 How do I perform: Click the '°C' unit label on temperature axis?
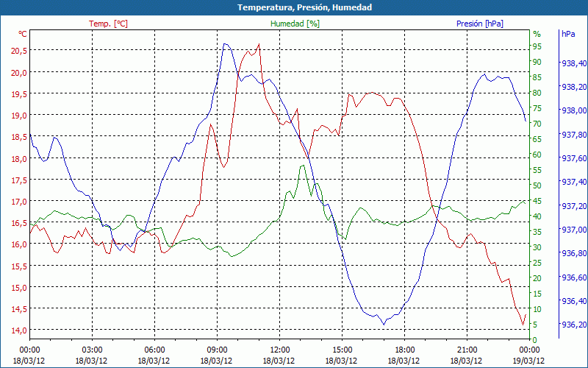tap(23, 34)
